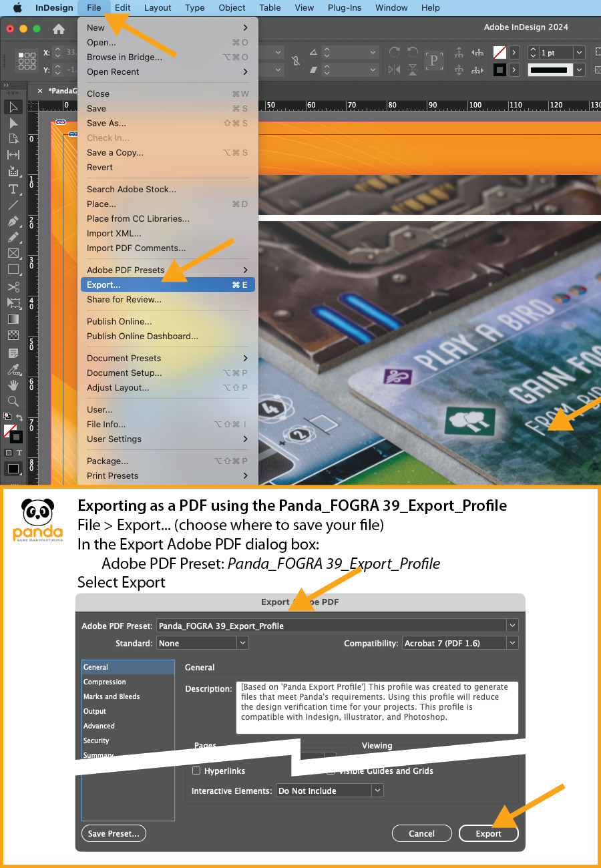Select the Zoom tool
This screenshot has width=601, height=868.
pos(13,401)
